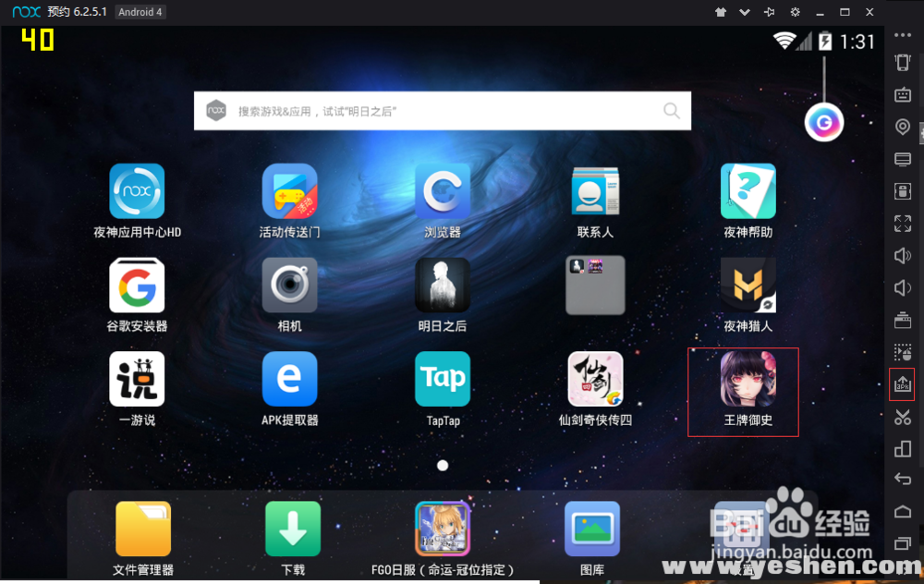Viewport: 924px width, 584px height.
Task: Open the theme (shirt) icon in title bar
Action: (x=720, y=12)
